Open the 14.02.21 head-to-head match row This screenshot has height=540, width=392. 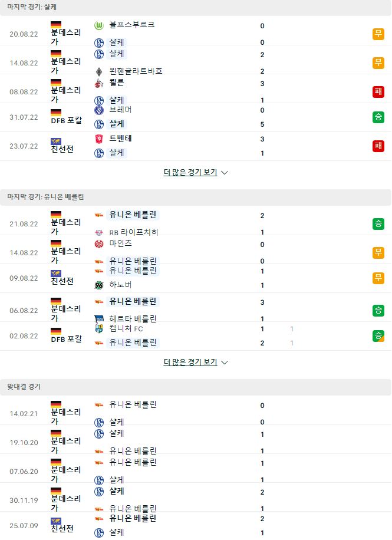tap(196, 413)
